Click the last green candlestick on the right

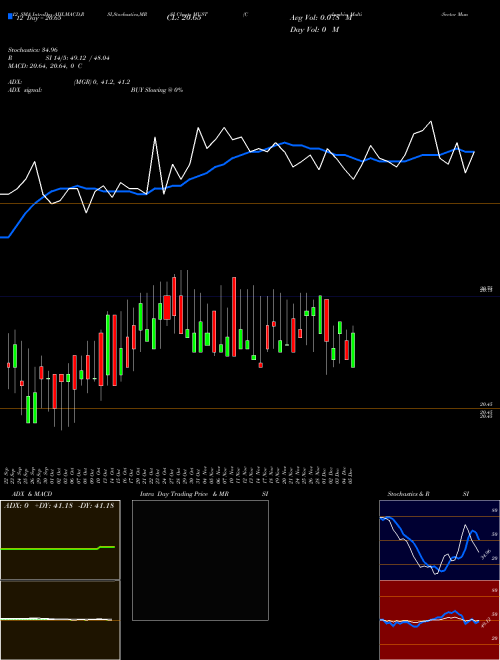point(353,350)
